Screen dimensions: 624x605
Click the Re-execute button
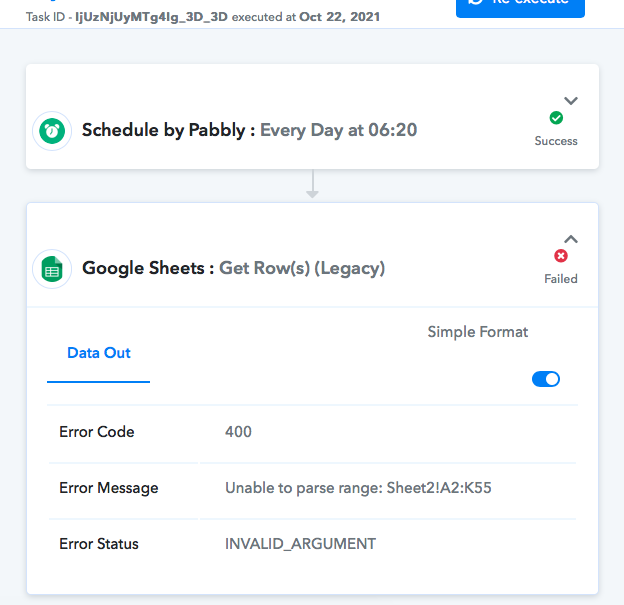click(520, 6)
